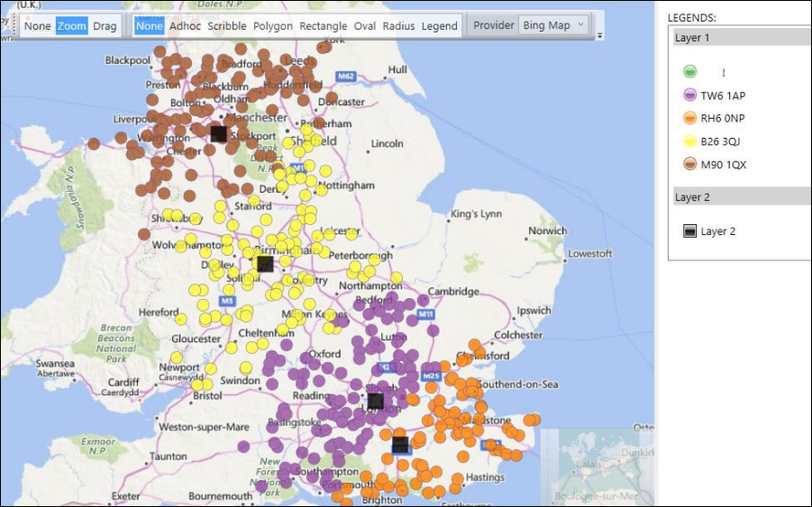The width and height of the screenshot is (812, 507).
Task: Choose the Radius selection tool
Action: 398,26
